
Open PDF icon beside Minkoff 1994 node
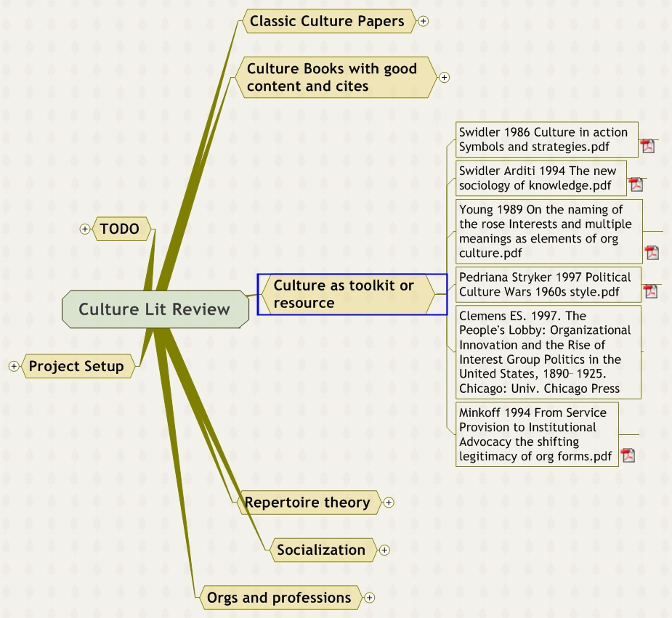pyautogui.click(x=628, y=455)
